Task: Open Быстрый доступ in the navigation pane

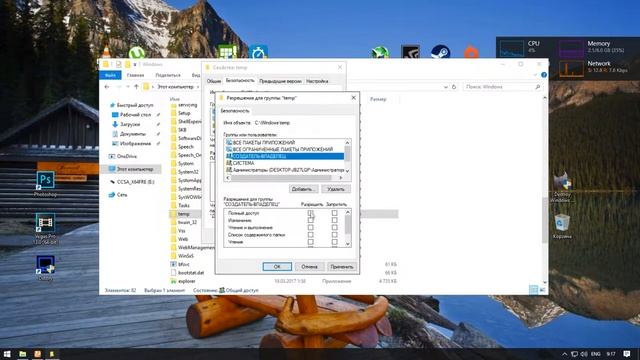Action: (131, 105)
